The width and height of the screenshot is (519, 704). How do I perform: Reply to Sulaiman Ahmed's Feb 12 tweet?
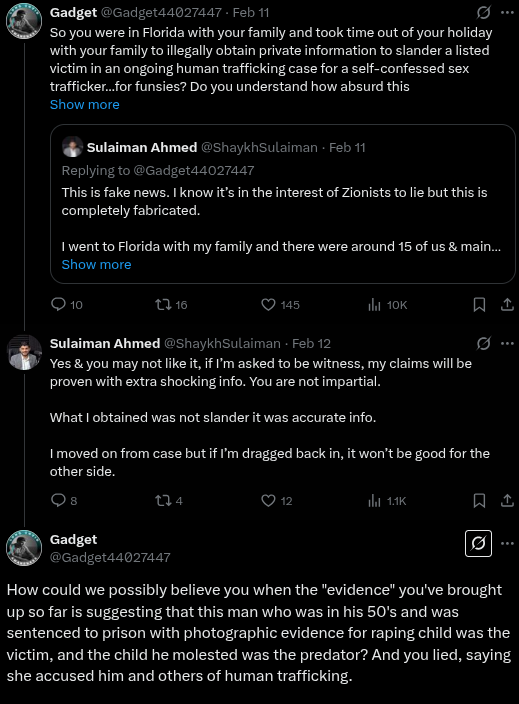pyautogui.click(x=58, y=500)
